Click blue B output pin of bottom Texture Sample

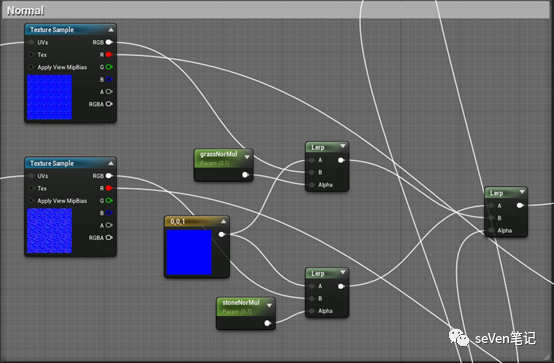click(109, 213)
